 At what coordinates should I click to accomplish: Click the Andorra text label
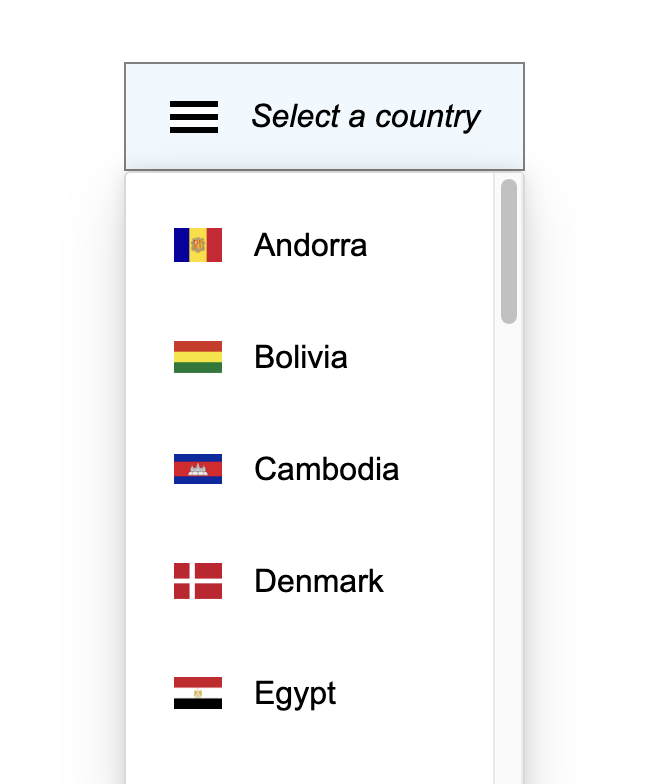[310, 245]
